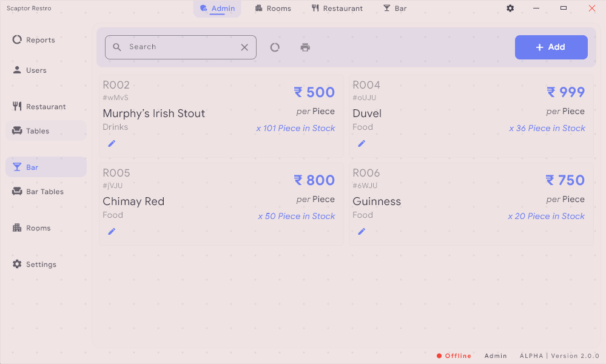Screen dimensions: 606x364
Task: Click the refresh icon beside the search box
Action: [x=275, y=47]
